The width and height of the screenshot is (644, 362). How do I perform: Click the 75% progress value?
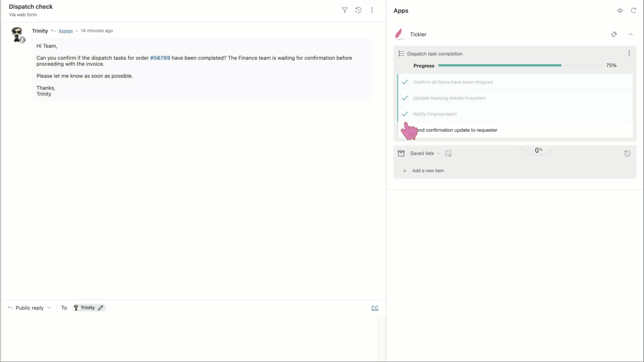611,66
